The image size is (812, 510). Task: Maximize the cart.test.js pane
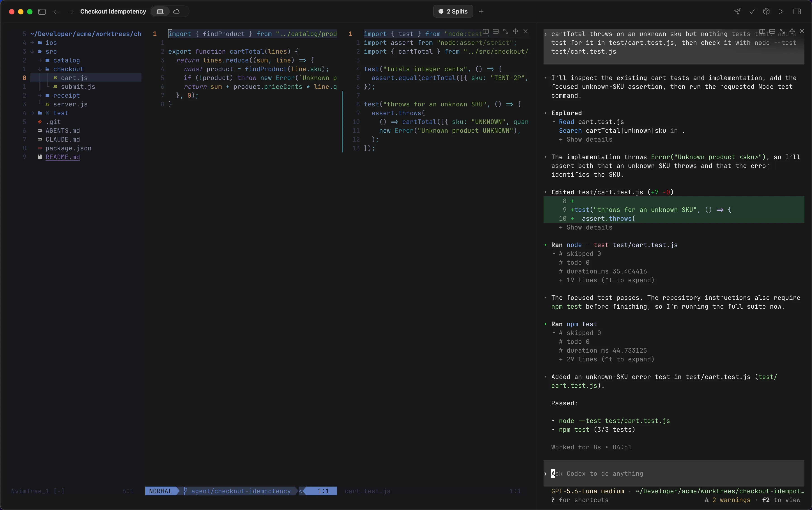505,31
